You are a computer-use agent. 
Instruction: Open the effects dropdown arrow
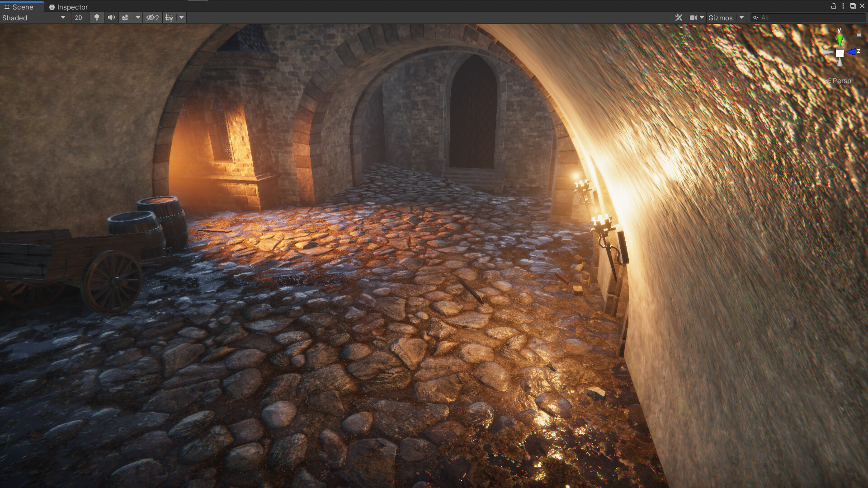coord(137,18)
